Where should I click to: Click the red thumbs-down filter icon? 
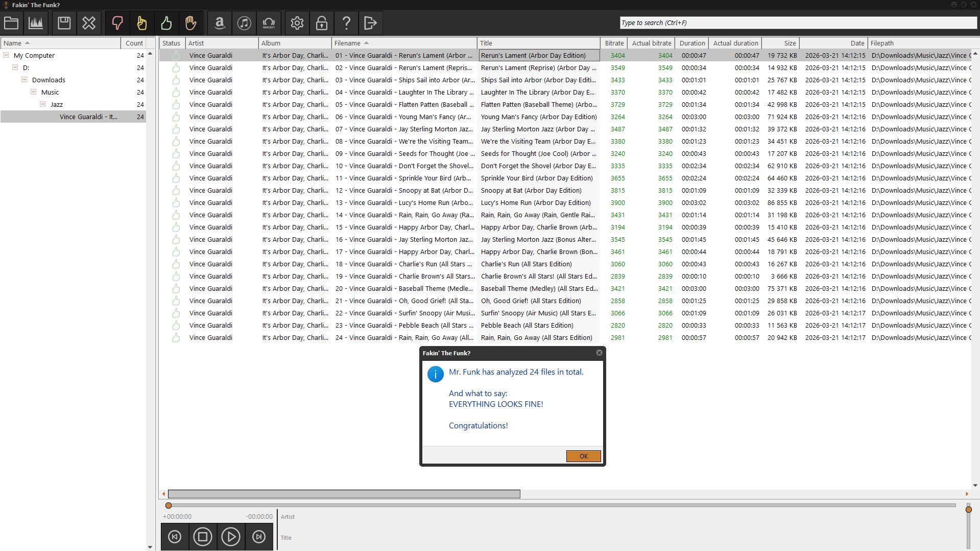click(x=117, y=23)
